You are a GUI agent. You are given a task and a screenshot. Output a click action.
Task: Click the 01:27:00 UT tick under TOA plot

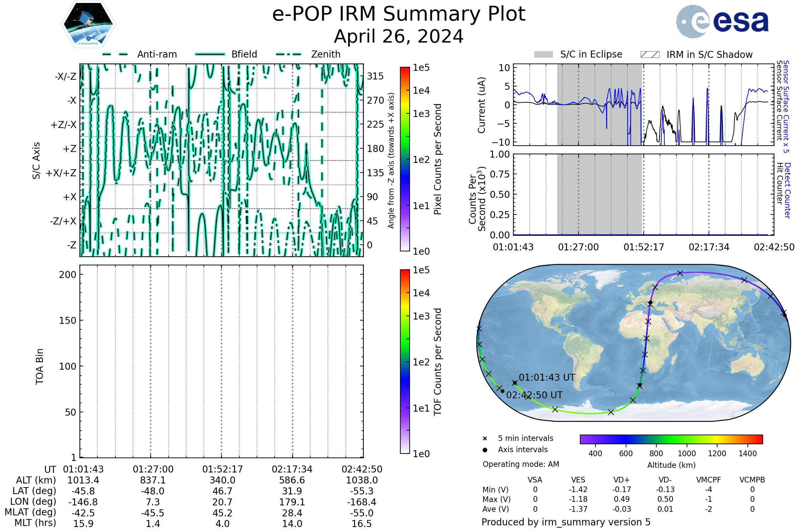[153, 469]
